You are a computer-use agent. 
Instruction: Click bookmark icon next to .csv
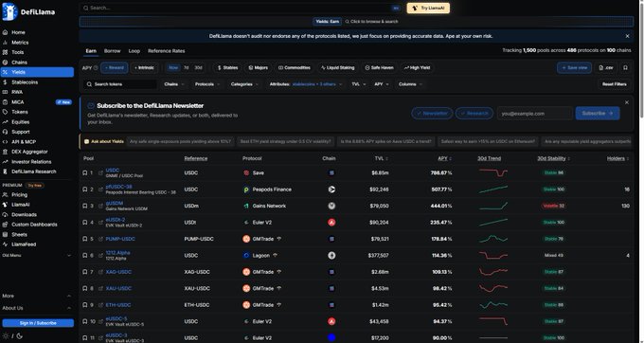tap(625, 68)
